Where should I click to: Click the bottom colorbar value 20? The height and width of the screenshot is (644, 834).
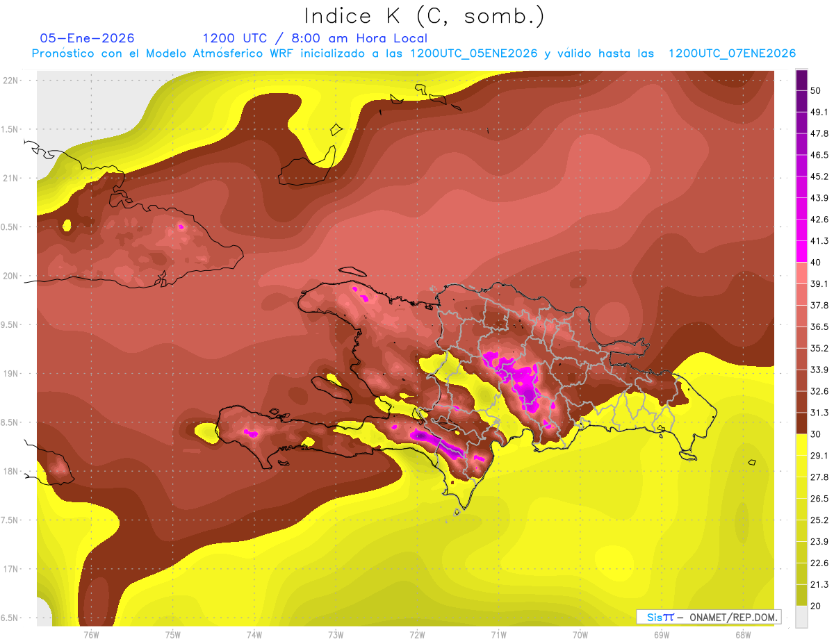[816, 606]
